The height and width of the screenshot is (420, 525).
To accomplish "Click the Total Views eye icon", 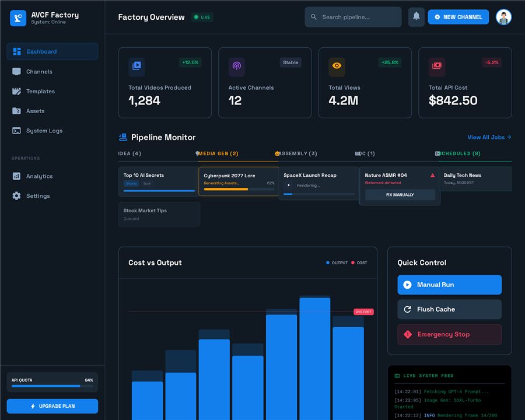I will tap(337, 66).
